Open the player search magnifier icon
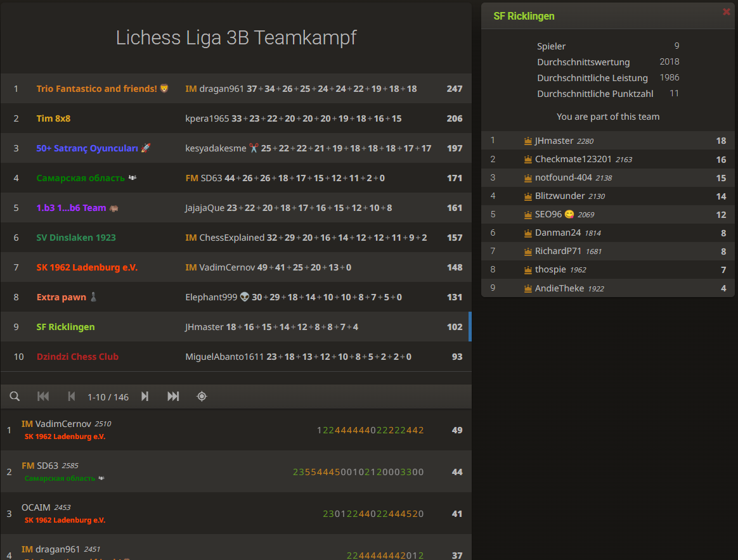This screenshot has width=738, height=560. coord(15,396)
